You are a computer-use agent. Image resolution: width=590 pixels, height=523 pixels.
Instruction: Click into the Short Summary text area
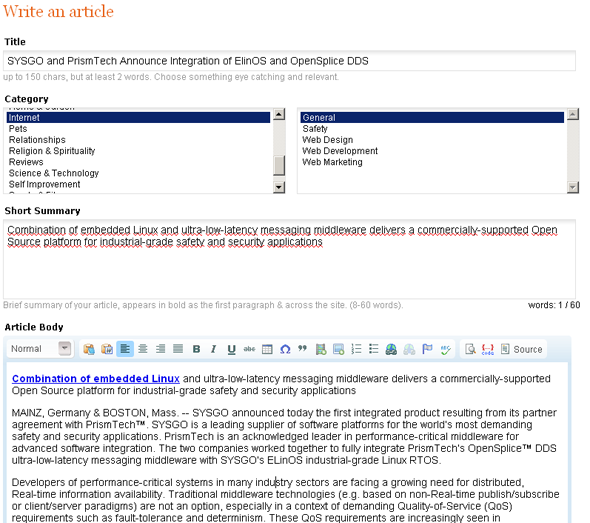tap(289, 259)
